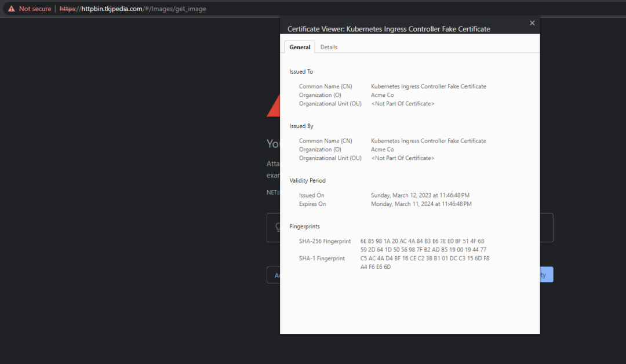Select the SHA-256 fingerprint value
Image resolution: width=626 pixels, height=364 pixels.
(x=423, y=245)
